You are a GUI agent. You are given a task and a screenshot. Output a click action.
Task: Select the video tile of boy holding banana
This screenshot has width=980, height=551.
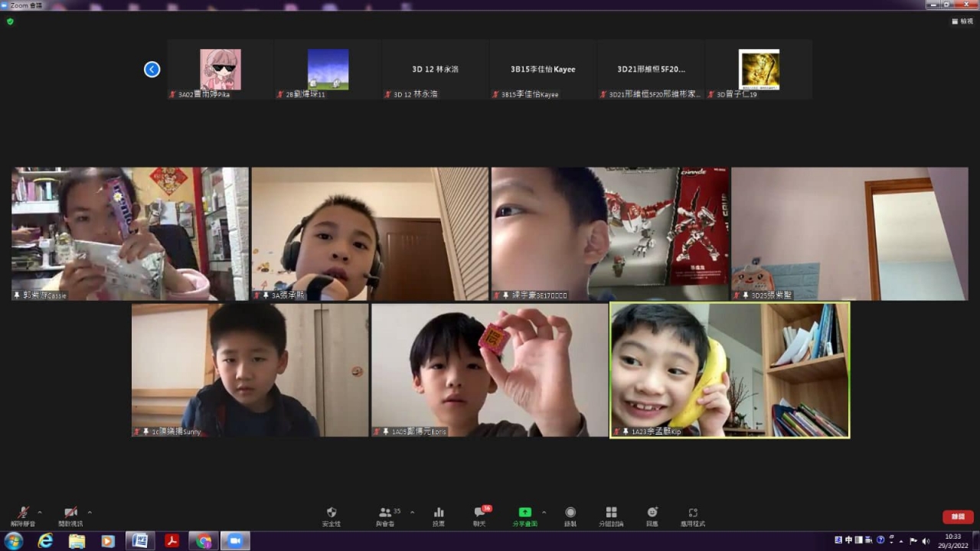tap(730, 370)
